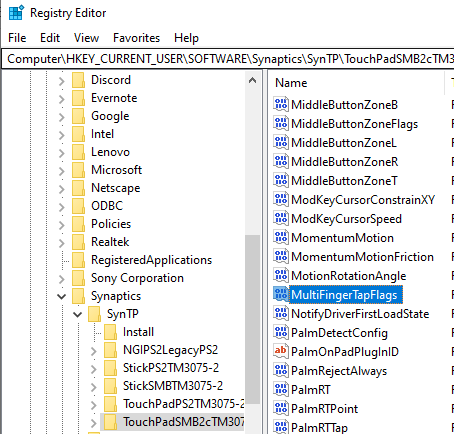Select the folder icon for the Lenovo key
The height and width of the screenshot is (434, 454).
[x=79, y=152]
